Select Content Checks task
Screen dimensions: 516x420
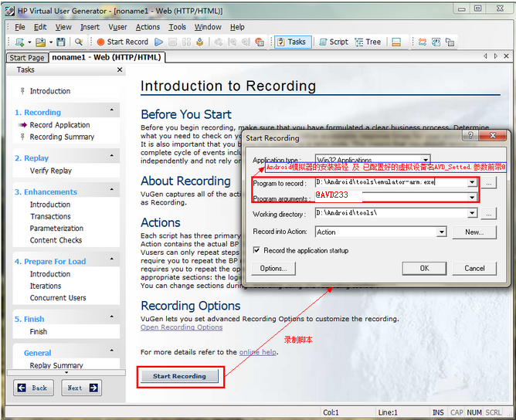point(56,240)
